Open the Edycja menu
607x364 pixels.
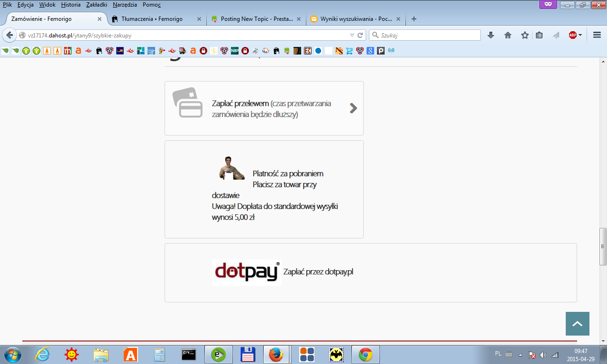pyautogui.click(x=26, y=5)
